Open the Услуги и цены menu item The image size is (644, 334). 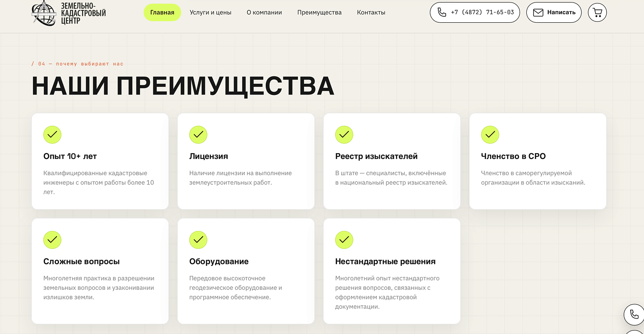(210, 12)
